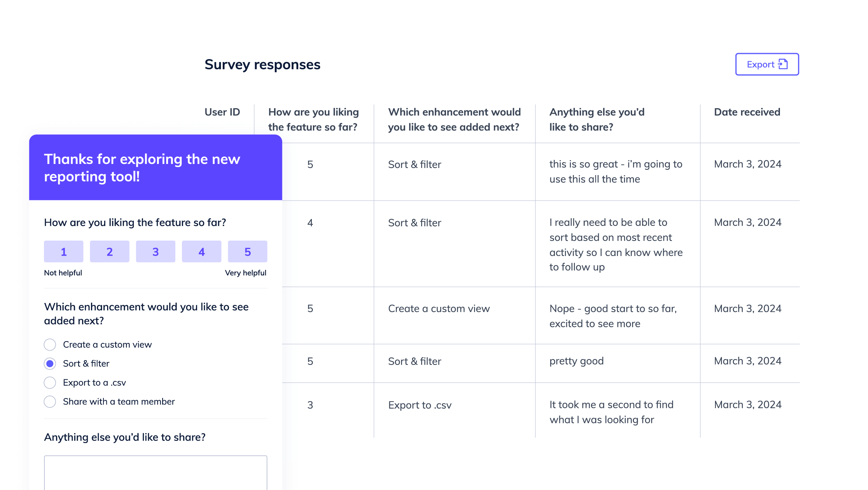Click the 'Anything else you'd like' column header

point(597,120)
